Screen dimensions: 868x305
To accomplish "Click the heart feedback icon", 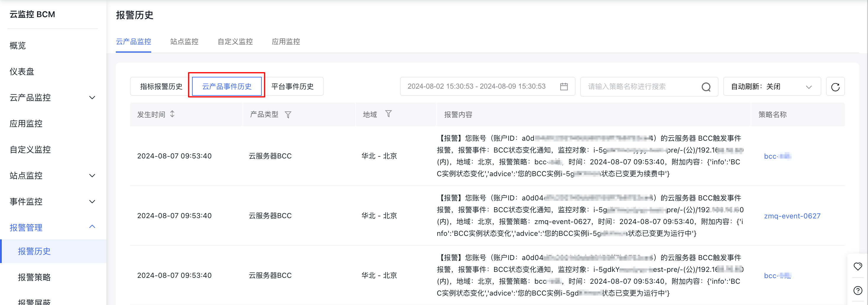I will [858, 266].
